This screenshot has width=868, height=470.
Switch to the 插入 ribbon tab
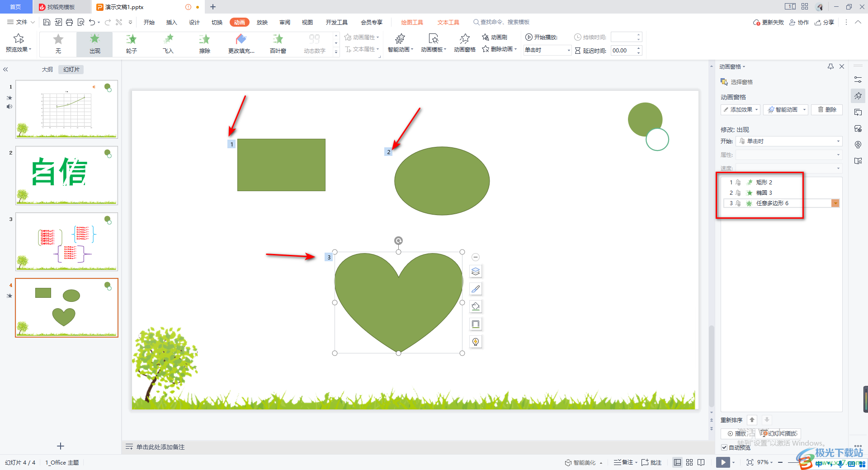point(172,22)
